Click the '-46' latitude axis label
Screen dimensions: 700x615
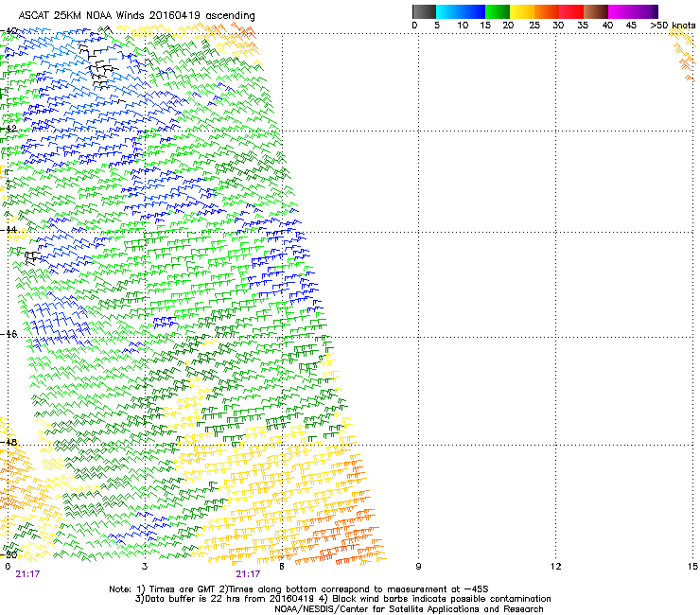[9, 334]
